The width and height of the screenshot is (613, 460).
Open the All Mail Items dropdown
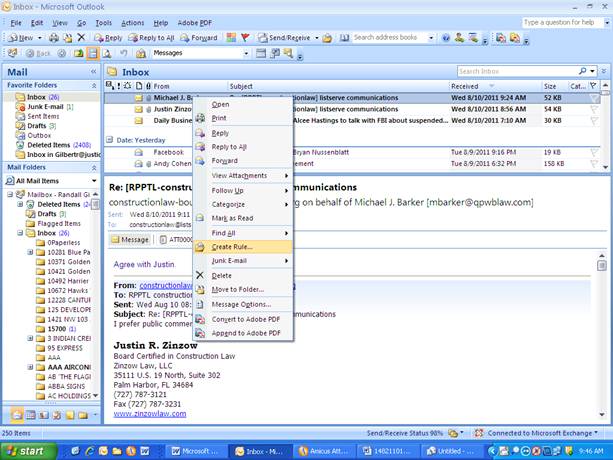pos(94,181)
